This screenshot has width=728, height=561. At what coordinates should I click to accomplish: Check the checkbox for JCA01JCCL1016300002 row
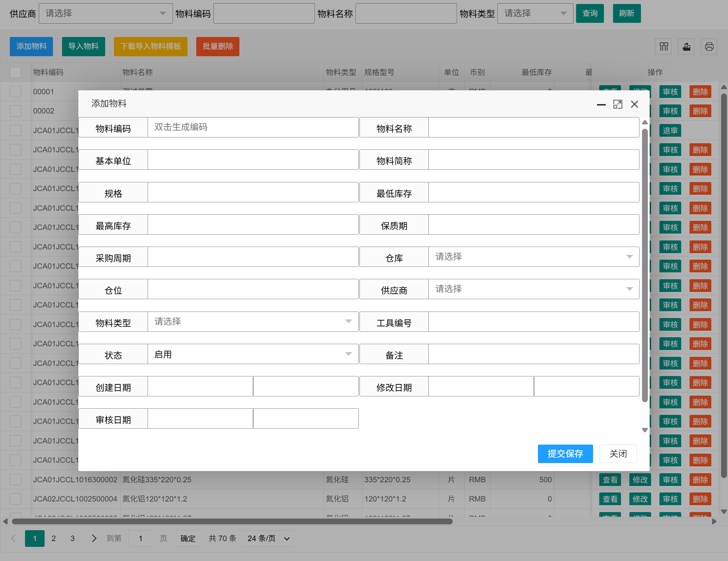[16, 479]
